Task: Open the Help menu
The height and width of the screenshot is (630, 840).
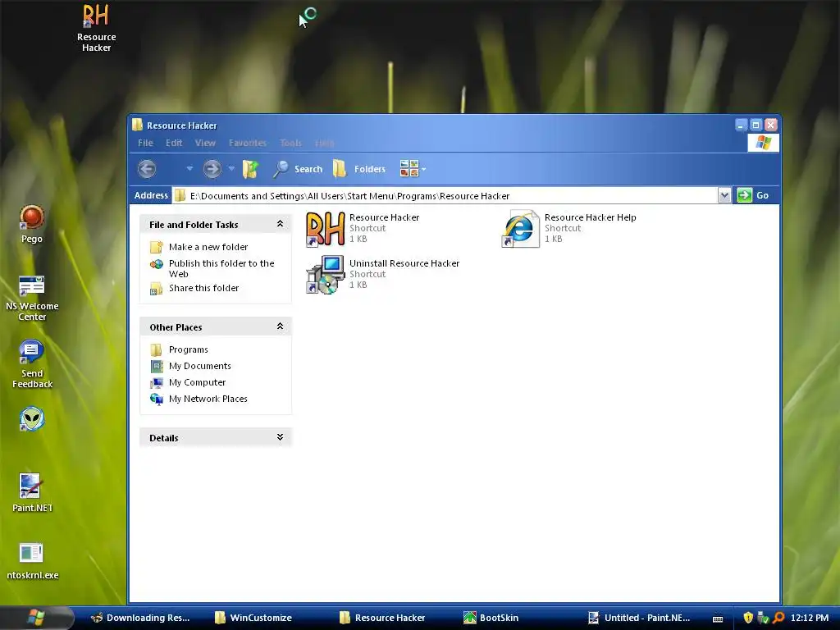Action: [324, 143]
